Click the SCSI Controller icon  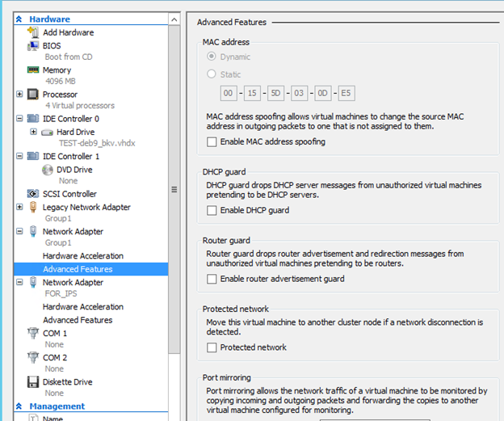pyautogui.click(x=33, y=194)
